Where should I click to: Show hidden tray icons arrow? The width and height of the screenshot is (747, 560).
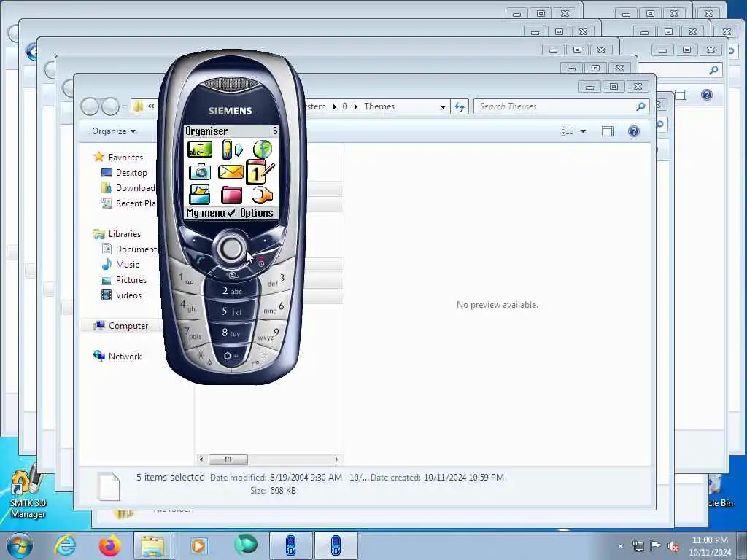tap(620, 547)
